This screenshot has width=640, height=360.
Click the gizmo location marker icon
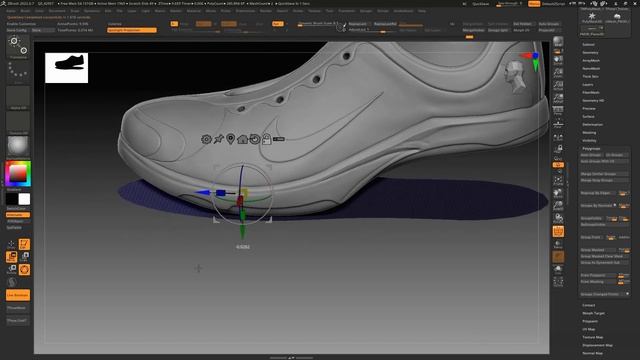(x=231, y=139)
